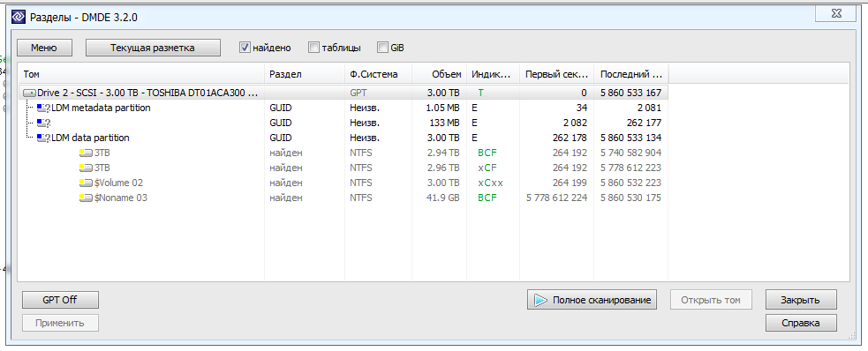Select the $Volume 02 row

click(x=343, y=183)
